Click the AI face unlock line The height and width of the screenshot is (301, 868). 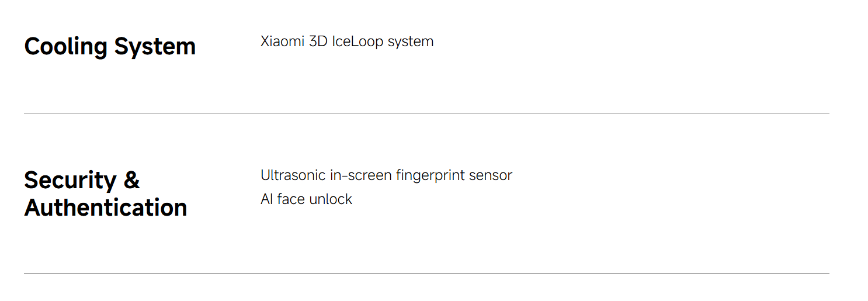[x=306, y=199]
